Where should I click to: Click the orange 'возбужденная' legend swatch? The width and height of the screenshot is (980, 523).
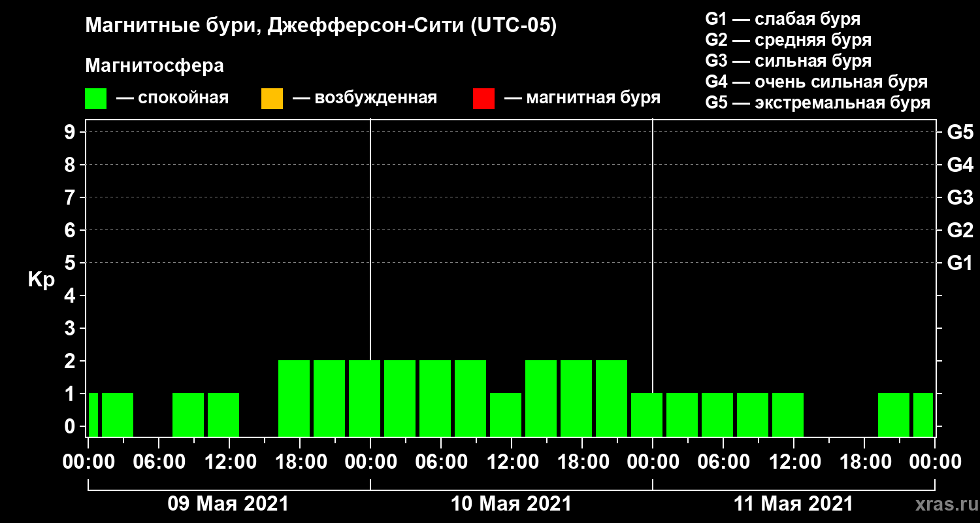(272, 99)
